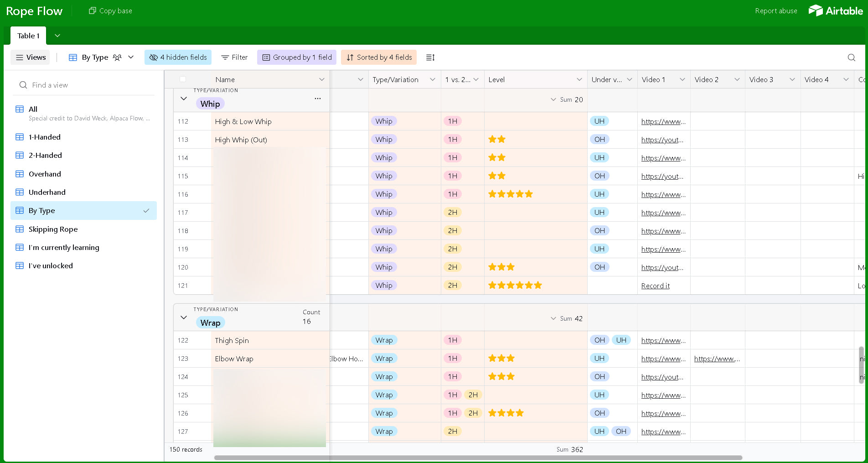
Task: Click two-star rating in row 113
Action: pyautogui.click(x=497, y=139)
